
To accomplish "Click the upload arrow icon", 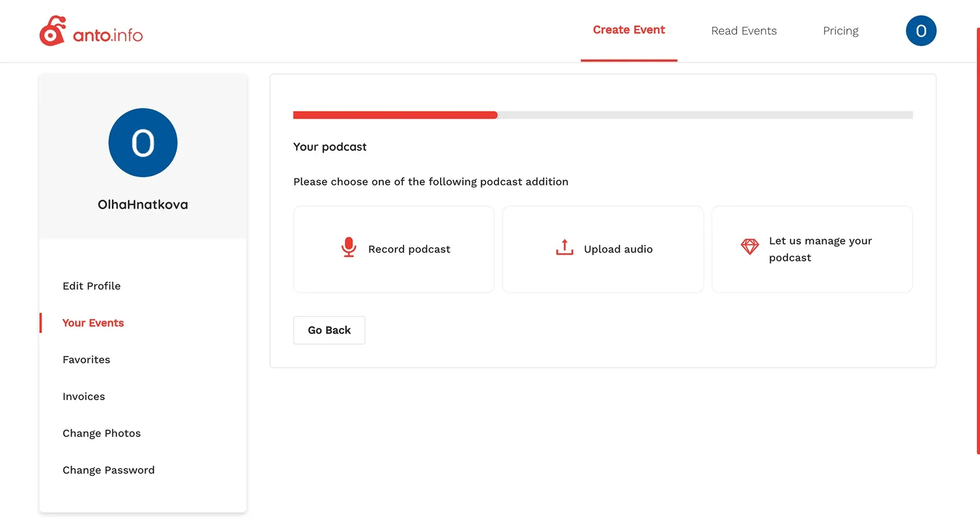I will pyautogui.click(x=564, y=248).
